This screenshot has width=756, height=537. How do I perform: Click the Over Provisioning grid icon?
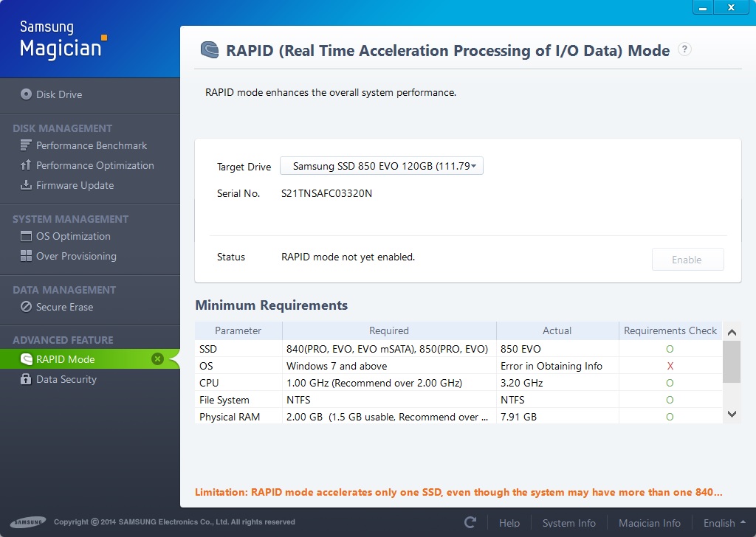point(26,256)
